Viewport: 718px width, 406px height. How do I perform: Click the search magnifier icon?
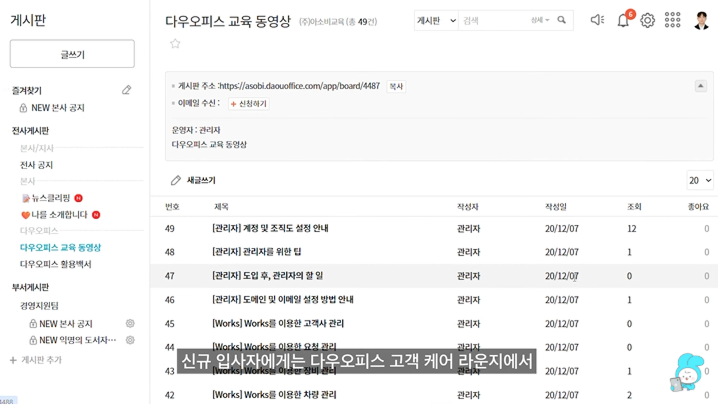coord(561,20)
